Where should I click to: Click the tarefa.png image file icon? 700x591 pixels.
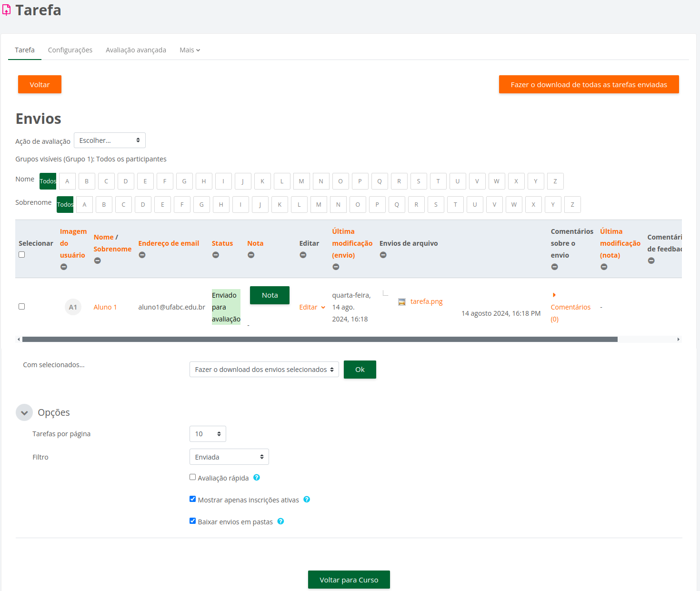coord(402,301)
